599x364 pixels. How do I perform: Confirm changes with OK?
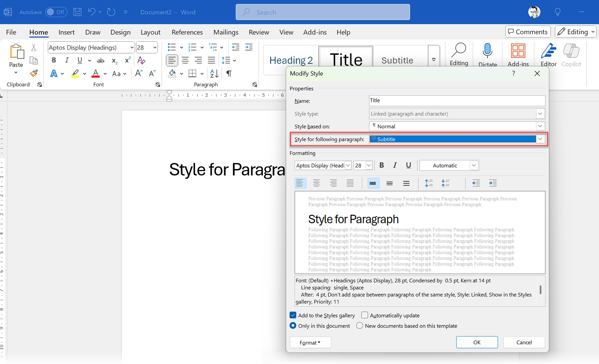tap(477, 342)
